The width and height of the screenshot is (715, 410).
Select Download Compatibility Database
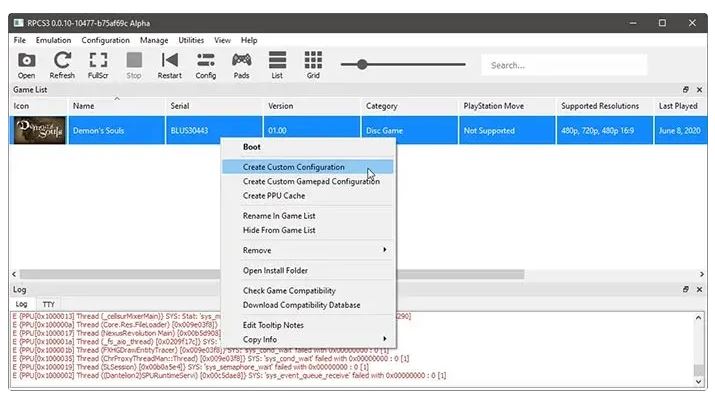[x=308, y=305]
